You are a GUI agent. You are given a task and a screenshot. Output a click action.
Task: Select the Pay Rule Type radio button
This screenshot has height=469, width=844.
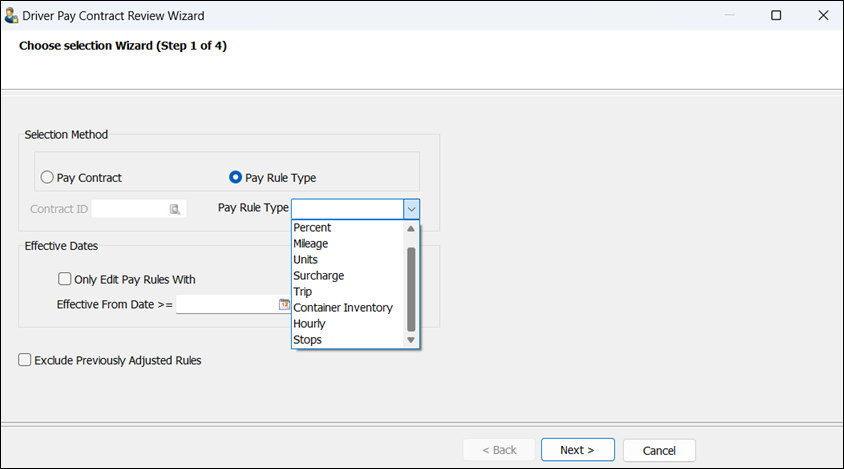pyautogui.click(x=235, y=177)
